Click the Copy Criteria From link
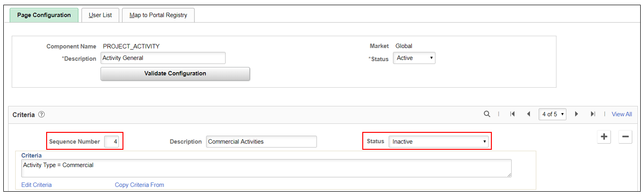 tap(139, 185)
